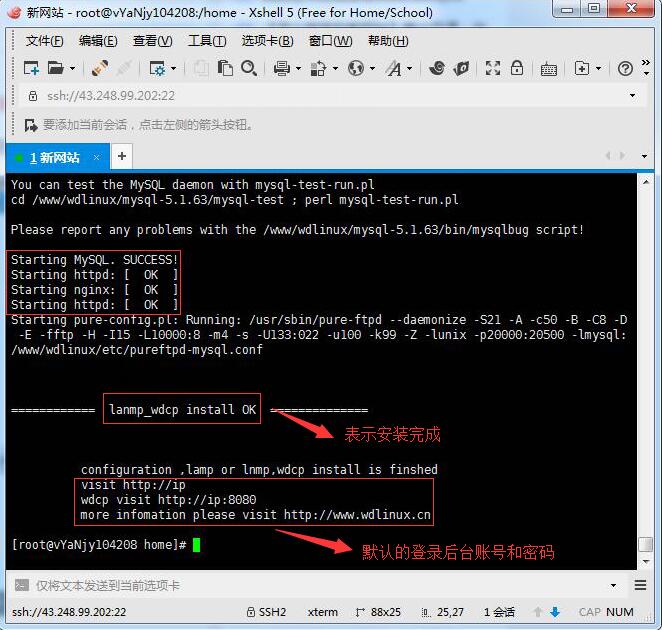The image size is (662, 630).
Task: Open the 工具(T) menu
Action: 207,41
